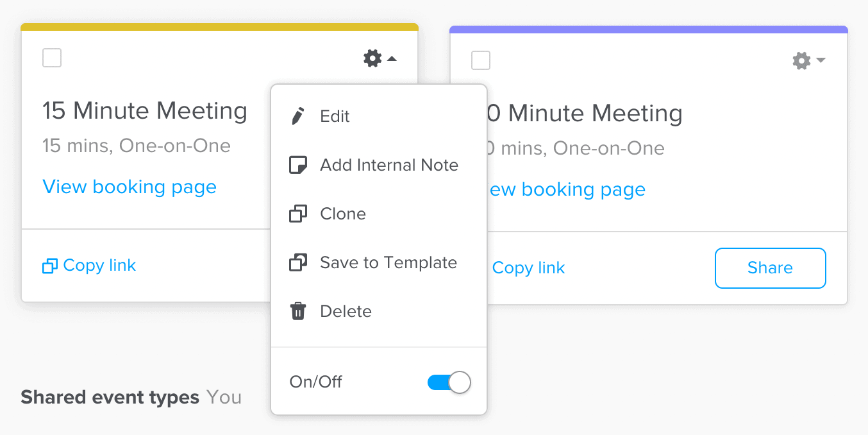
Task: Click the Clone icon for the event
Action: tap(297, 213)
